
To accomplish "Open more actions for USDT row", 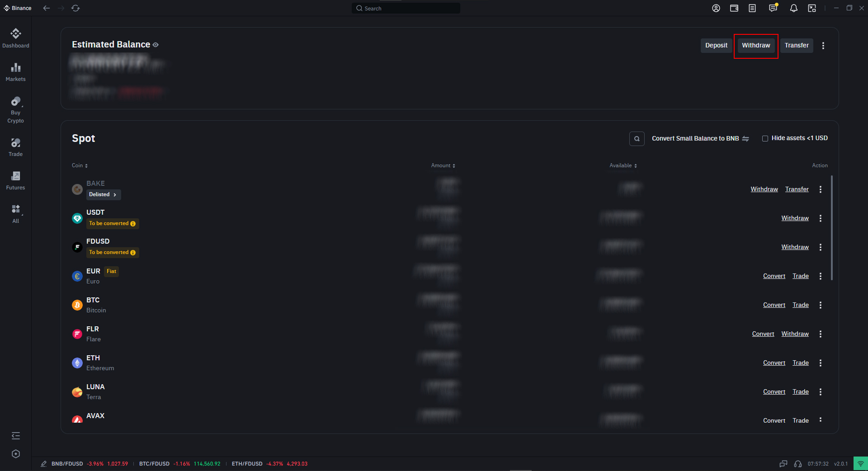I will click(821, 218).
